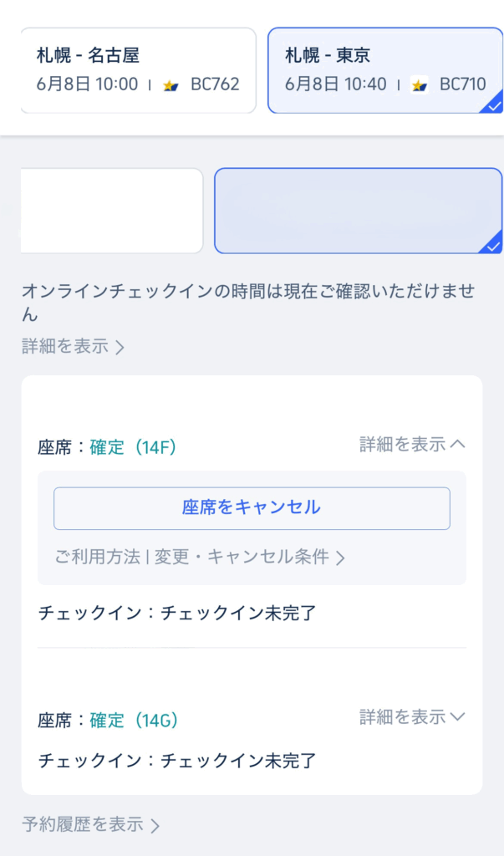This screenshot has width=504, height=856.
Task: Select the 札幌 - 名古屋 flight tab
Action: pos(138,70)
